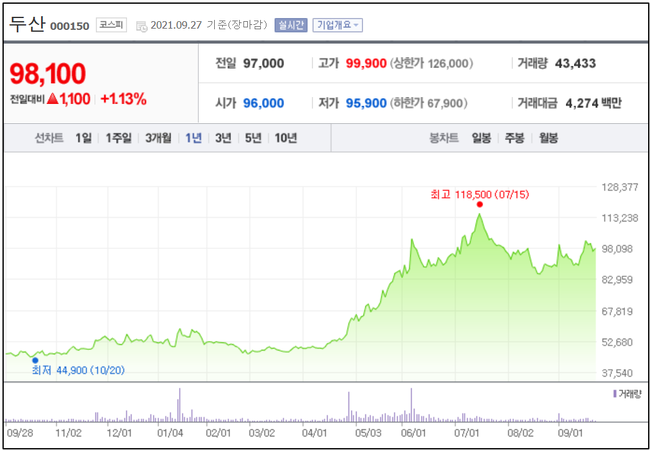Viewport: 650px width, 450px height.
Task: Open the 월봉 monthly candle chart
Action: (548, 138)
